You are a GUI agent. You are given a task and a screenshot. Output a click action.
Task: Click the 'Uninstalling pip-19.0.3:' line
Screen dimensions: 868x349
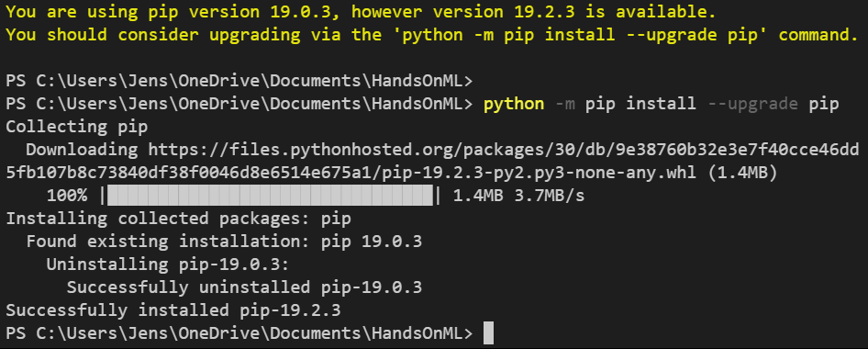coord(168,265)
